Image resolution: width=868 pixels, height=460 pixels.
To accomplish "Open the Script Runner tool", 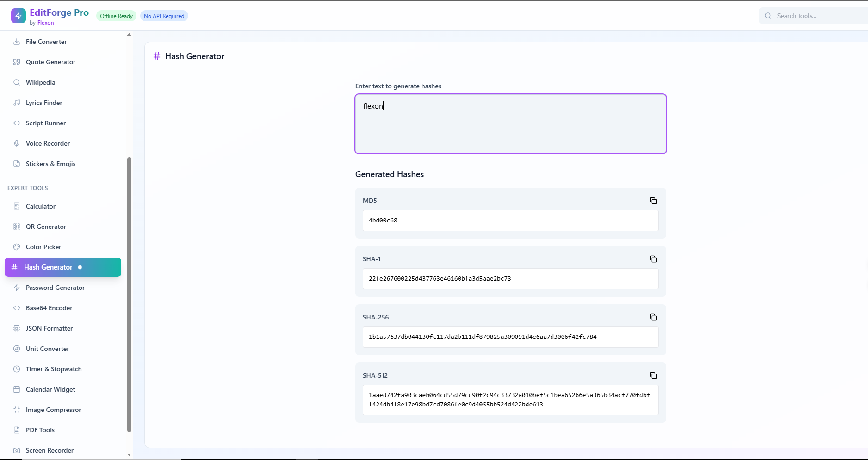I will coord(63,123).
